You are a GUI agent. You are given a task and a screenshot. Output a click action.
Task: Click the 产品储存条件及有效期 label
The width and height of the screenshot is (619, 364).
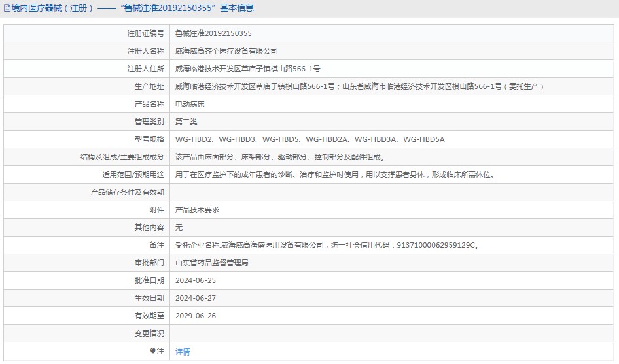pos(127,192)
